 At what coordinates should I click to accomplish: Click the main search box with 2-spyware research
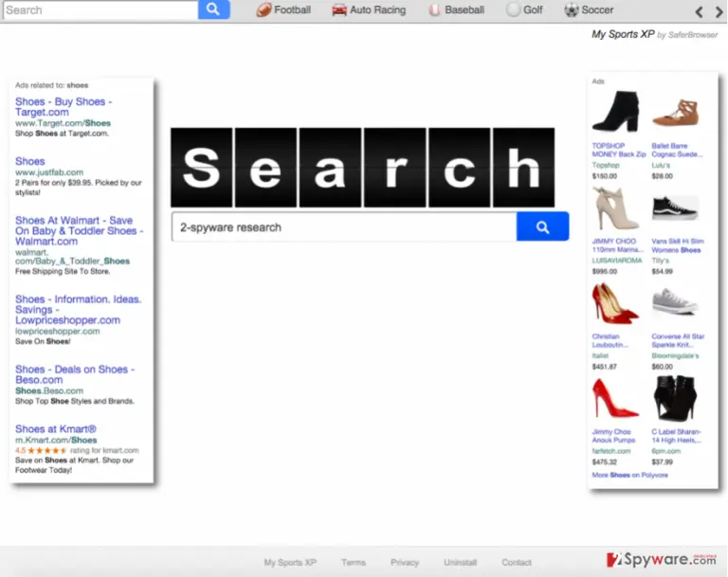tap(343, 227)
